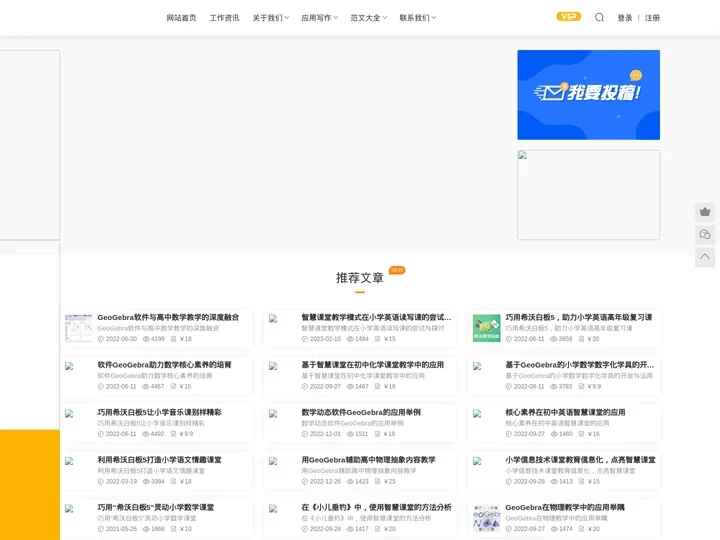The width and height of the screenshot is (720, 540).
Task: Open the crown VIP sidebar icon
Action: tap(705, 212)
